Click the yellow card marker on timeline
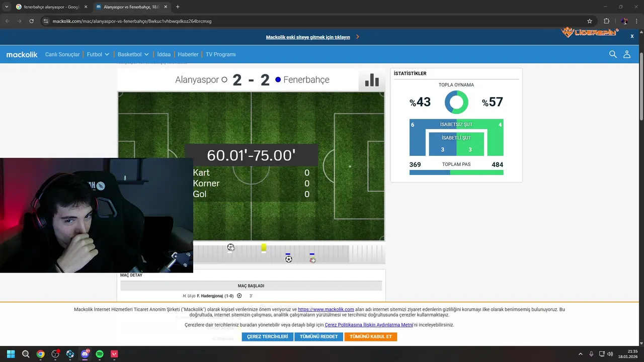 click(x=264, y=247)
